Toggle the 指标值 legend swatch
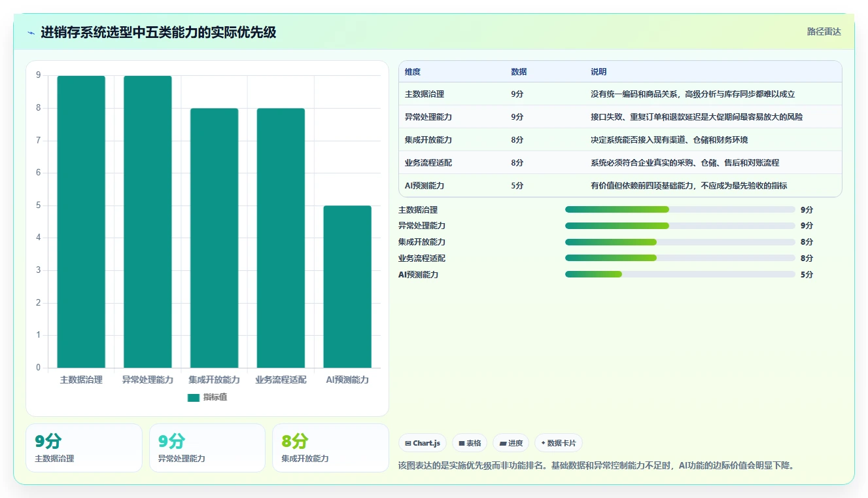 (x=193, y=397)
